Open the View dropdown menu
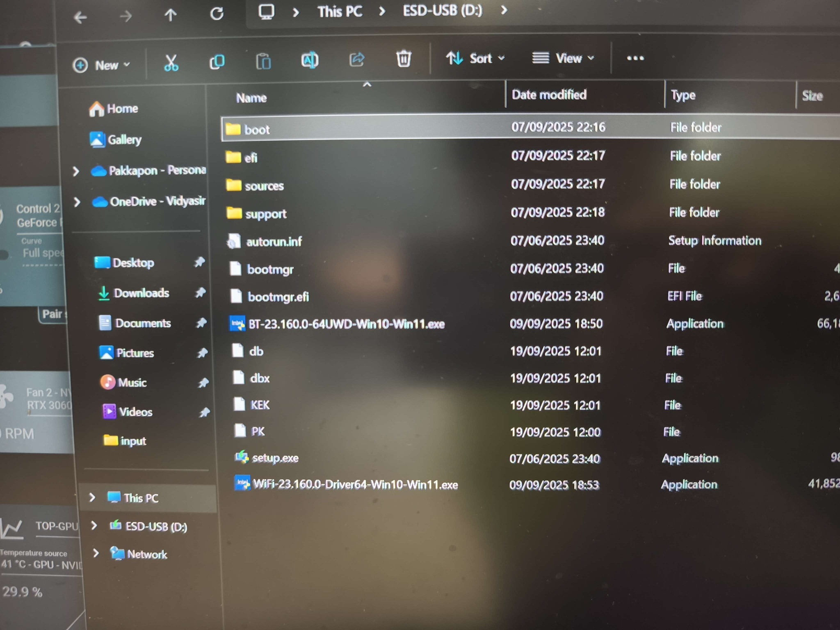The width and height of the screenshot is (840, 630). [563, 58]
